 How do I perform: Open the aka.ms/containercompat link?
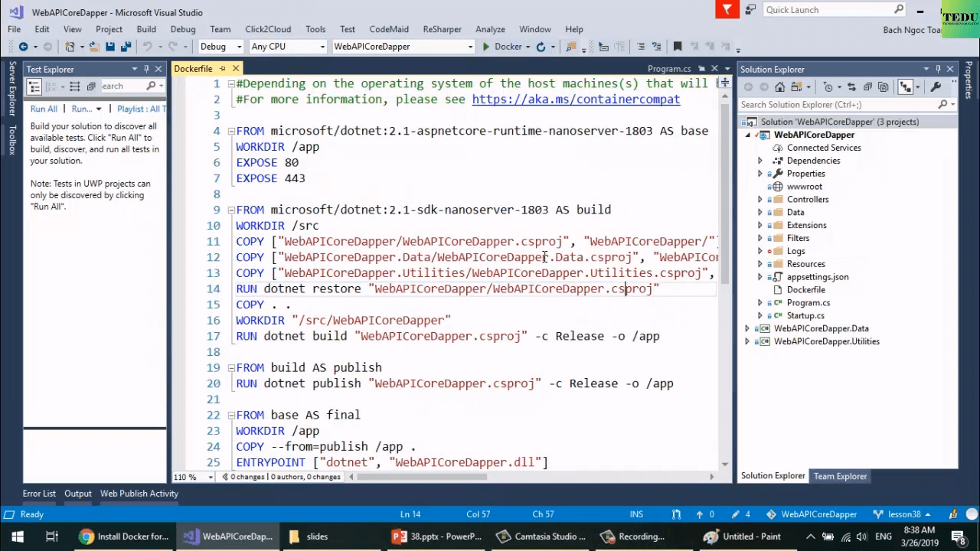pos(576,99)
